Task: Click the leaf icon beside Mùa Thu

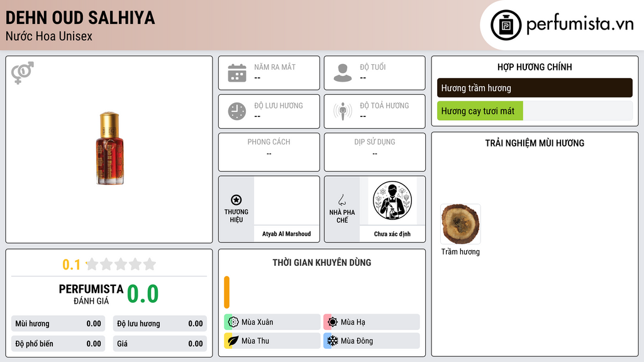Action: [x=233, y=341]
